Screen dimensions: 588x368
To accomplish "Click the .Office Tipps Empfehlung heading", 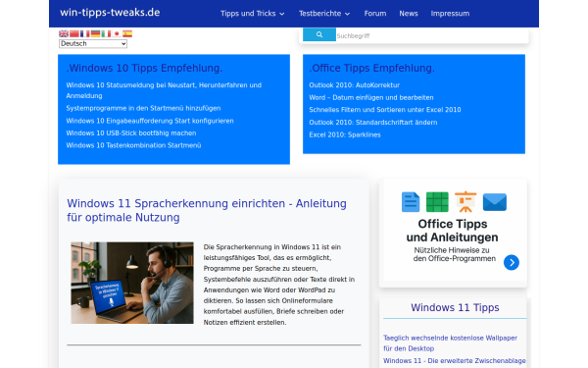I will click(372, 68).
